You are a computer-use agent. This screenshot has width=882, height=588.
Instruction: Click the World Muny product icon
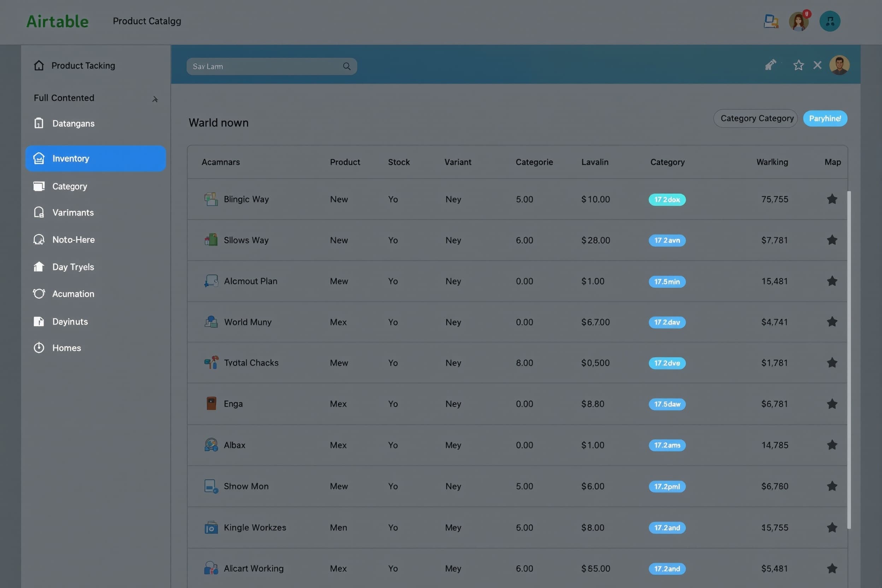point(211,322)
